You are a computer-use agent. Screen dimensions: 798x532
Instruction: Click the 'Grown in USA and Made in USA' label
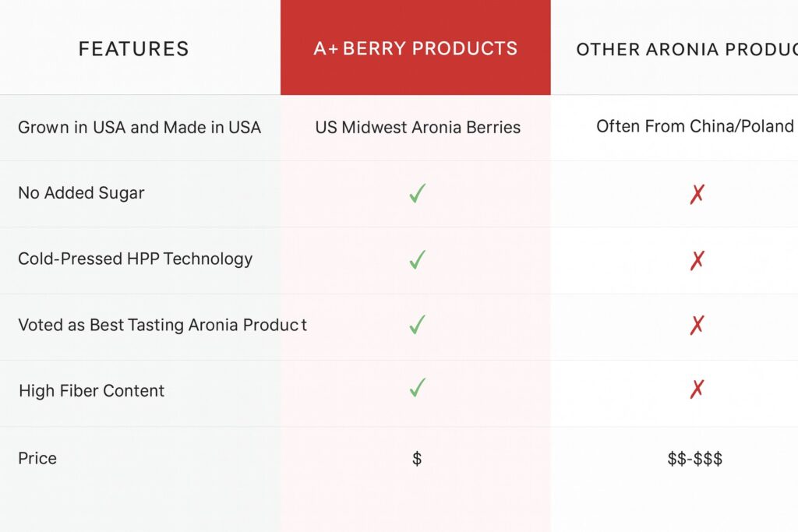(x=139, y=127)
